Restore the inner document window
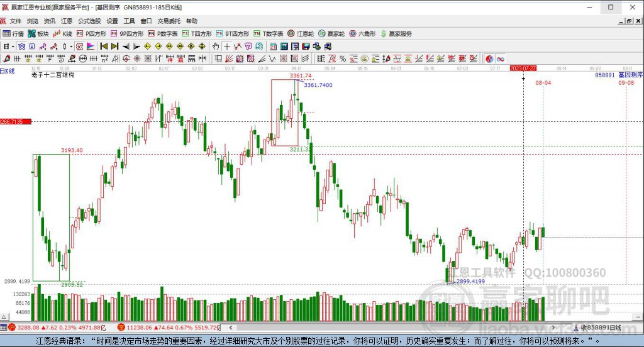 point(629,21)
